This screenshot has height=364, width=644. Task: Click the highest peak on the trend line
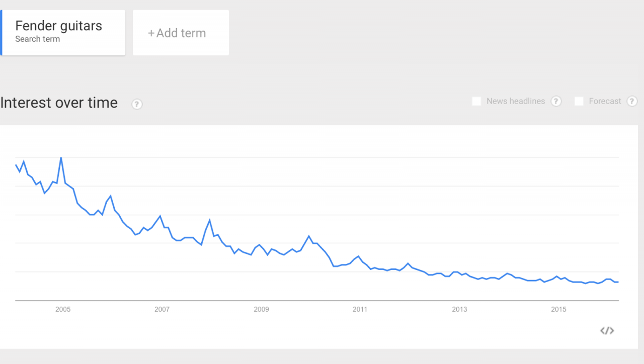(x=61, y=158)
